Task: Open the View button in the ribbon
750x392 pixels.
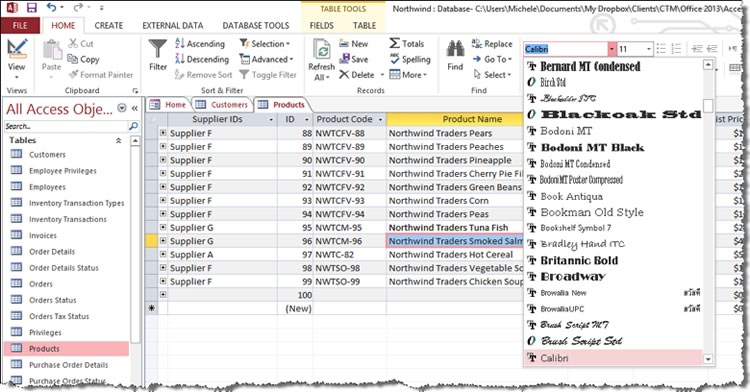Action: [17, 58]
